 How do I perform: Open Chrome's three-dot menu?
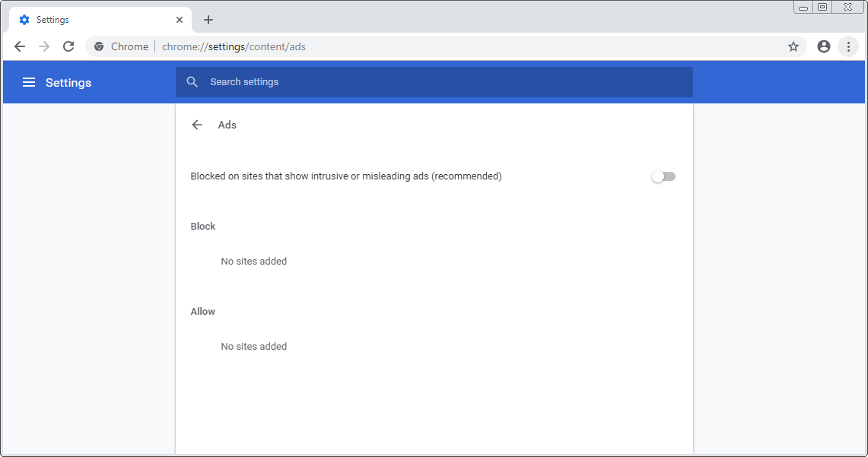point(848,46)
